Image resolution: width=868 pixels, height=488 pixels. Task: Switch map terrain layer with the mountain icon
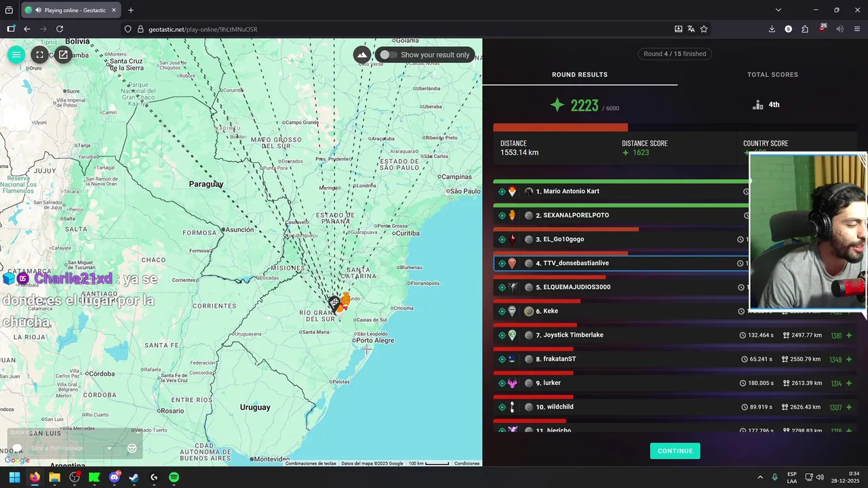(x=362, y=55)
